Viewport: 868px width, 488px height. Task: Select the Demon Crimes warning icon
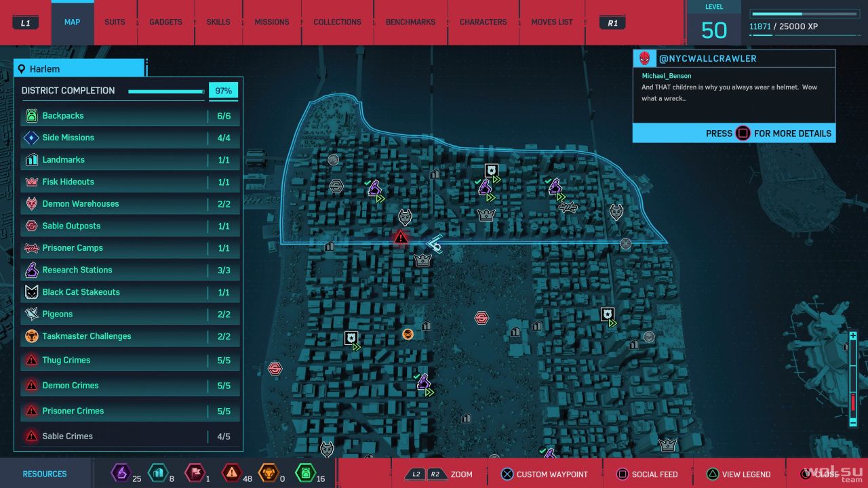click(31, 385)
